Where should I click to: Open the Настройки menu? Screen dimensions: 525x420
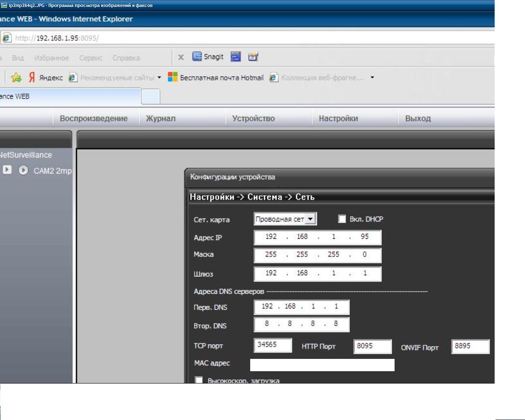coord(338,119)
